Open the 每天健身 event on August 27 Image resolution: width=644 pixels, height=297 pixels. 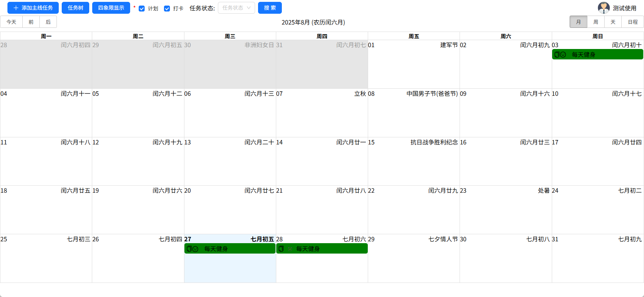click(x=230, y=249)
